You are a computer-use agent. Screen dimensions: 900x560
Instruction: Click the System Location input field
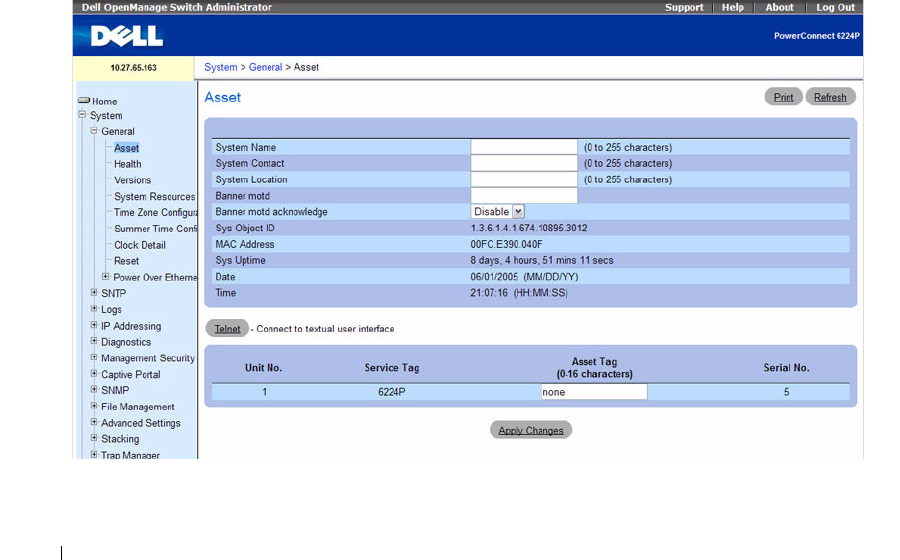[x=524, y=179]
